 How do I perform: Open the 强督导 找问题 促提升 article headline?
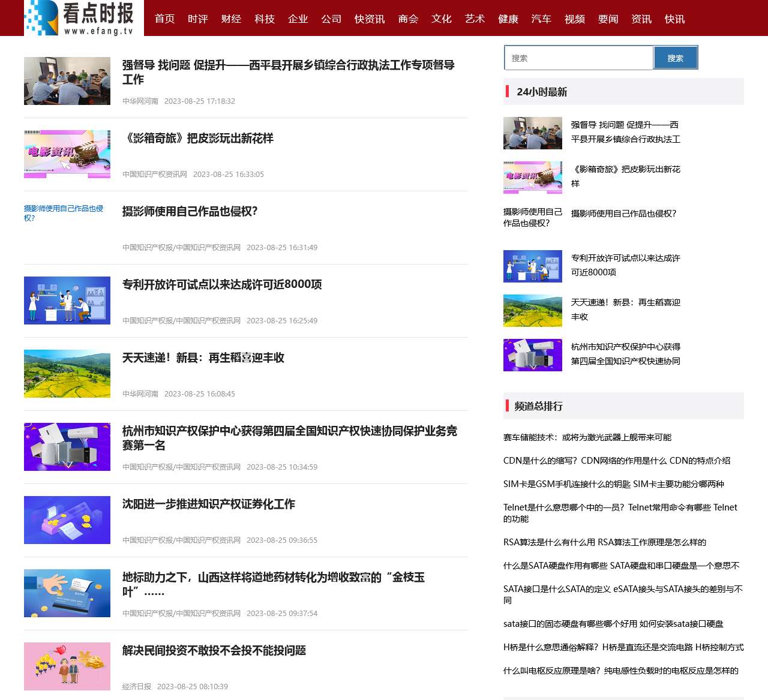[289, 72]
